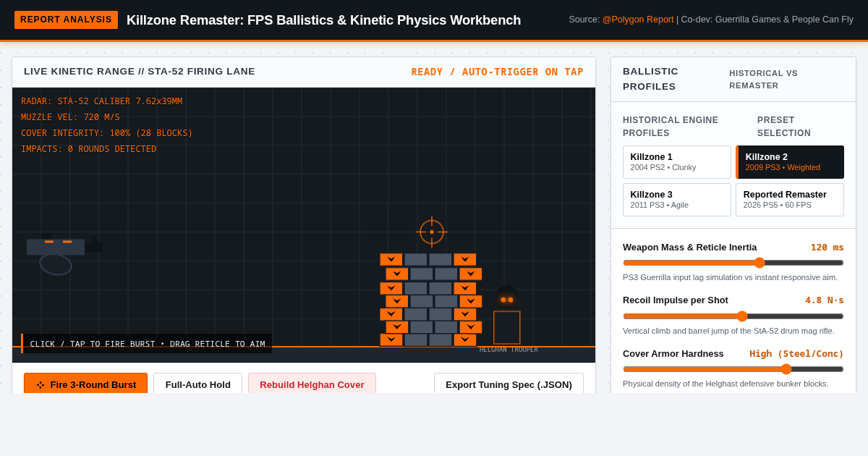
Task: Click the Vertical climb and barrel jump description
Action: pyautogui.click(x=728, y=331)
